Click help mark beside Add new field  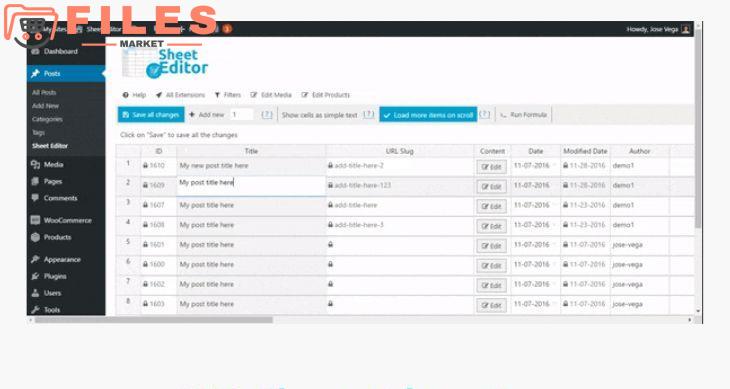[x=266, y=114]
